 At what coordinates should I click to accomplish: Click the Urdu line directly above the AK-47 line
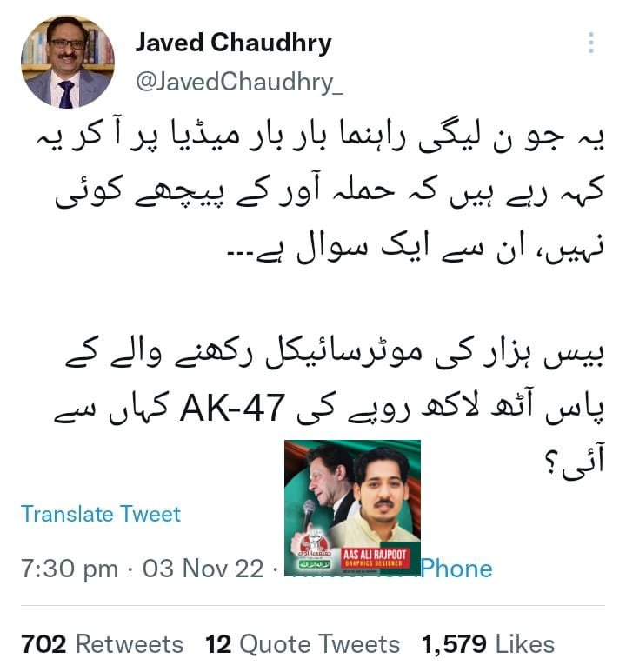pos(335,354)
